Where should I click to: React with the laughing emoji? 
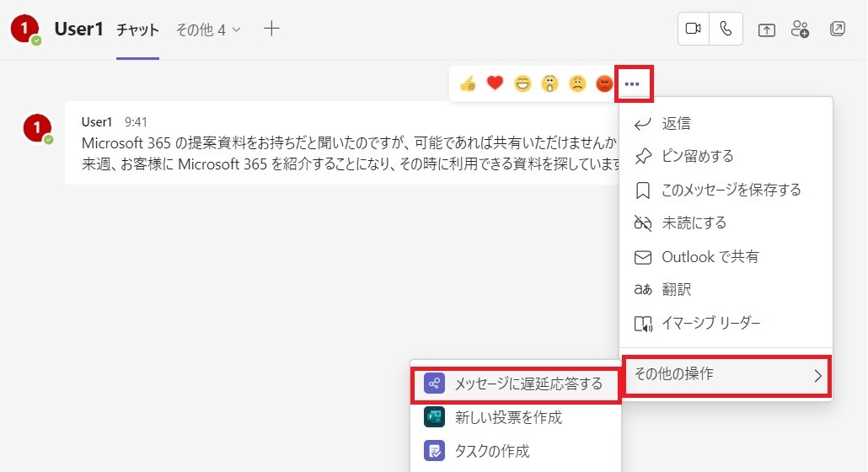[x=522, y=84]
